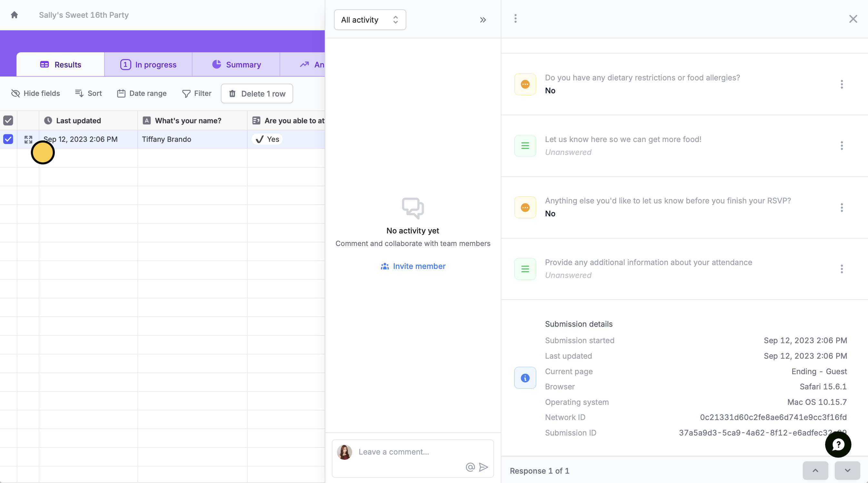Collapse the activity panel with the double-chevron icon
868x483 pixels.
point(482,20)
